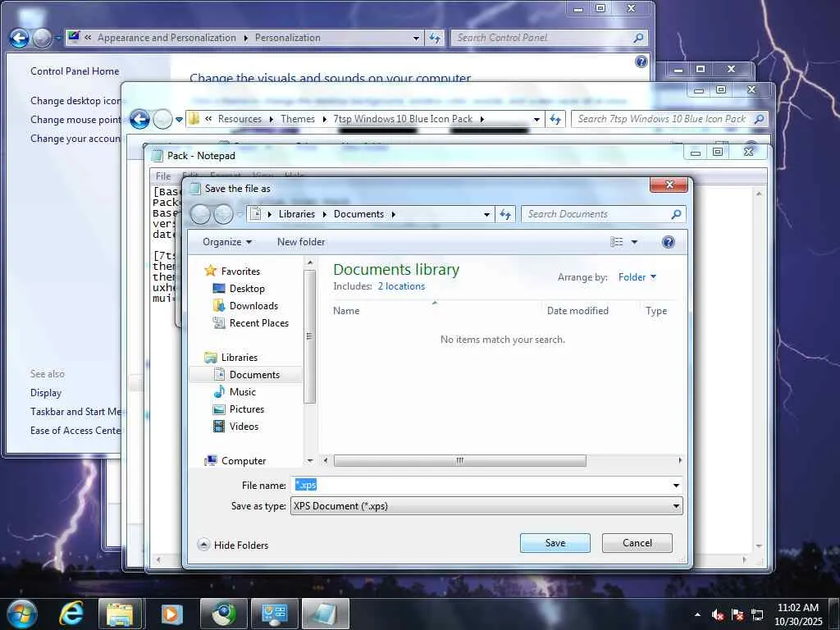
Task: Click refresh button beside Documents address bar
Action: [505, 214]
